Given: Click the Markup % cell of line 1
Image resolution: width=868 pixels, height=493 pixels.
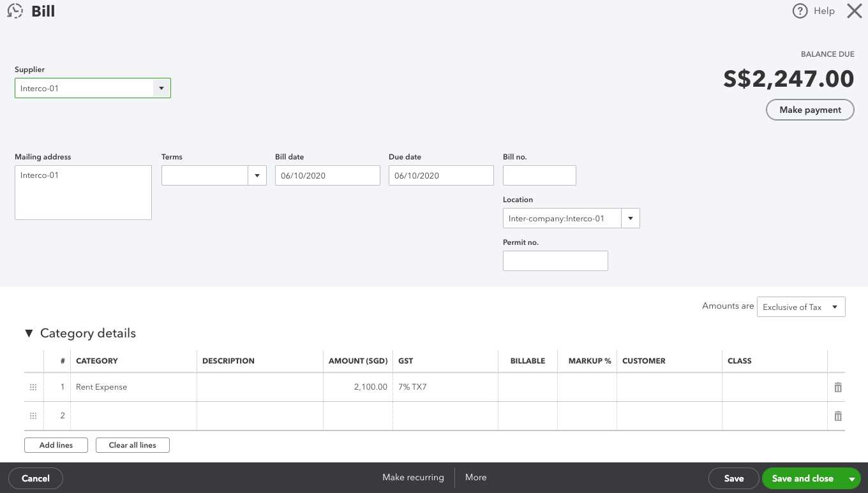Looking at the screenshot, I should coord(587,387).
